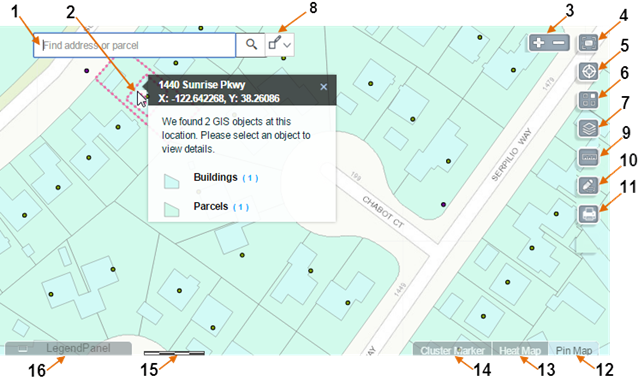Viewport: 638px width, 378px height.
Task: Click the full extent icon
Action: pos(588,43)
